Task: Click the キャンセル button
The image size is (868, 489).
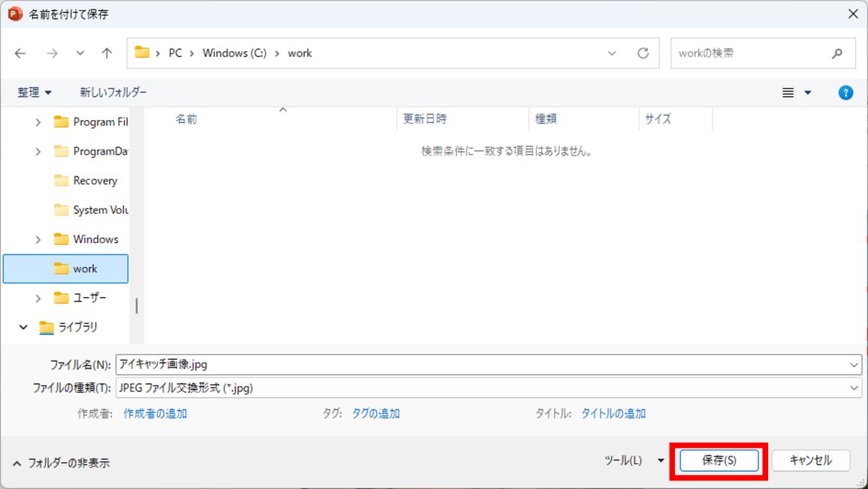Action: point(810,461)
